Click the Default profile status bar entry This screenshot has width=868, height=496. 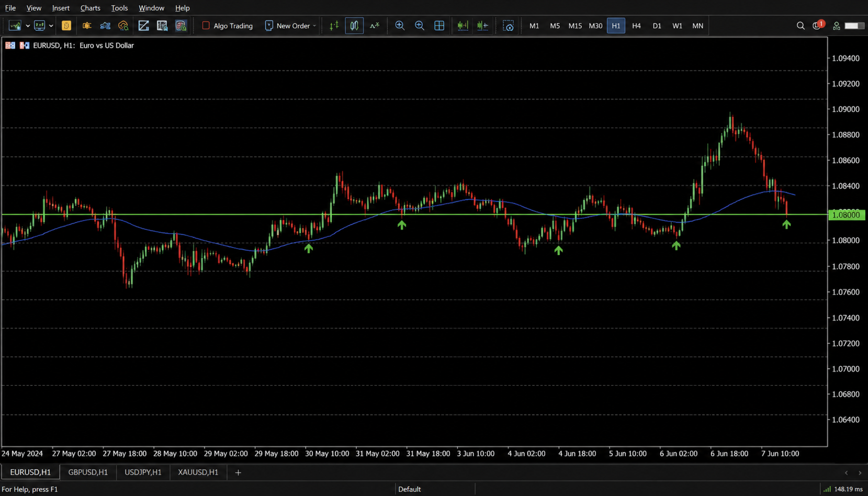pos(409,489)
